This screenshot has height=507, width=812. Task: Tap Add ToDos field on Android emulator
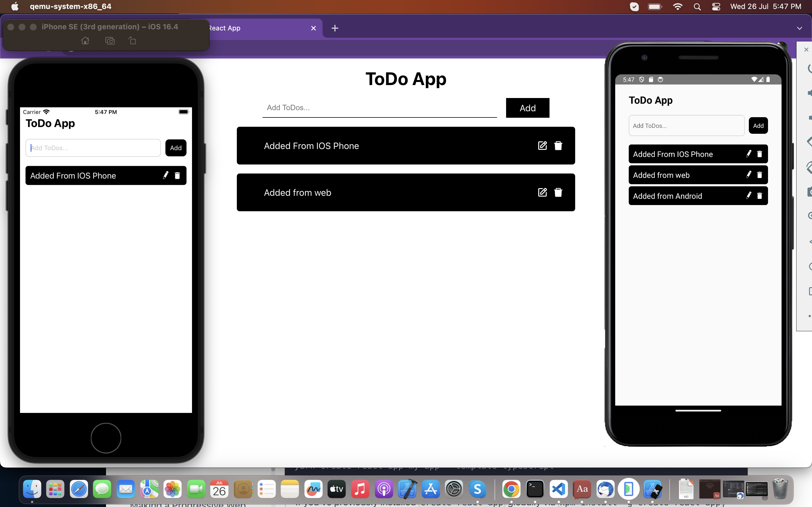click(x=686, y=126)
